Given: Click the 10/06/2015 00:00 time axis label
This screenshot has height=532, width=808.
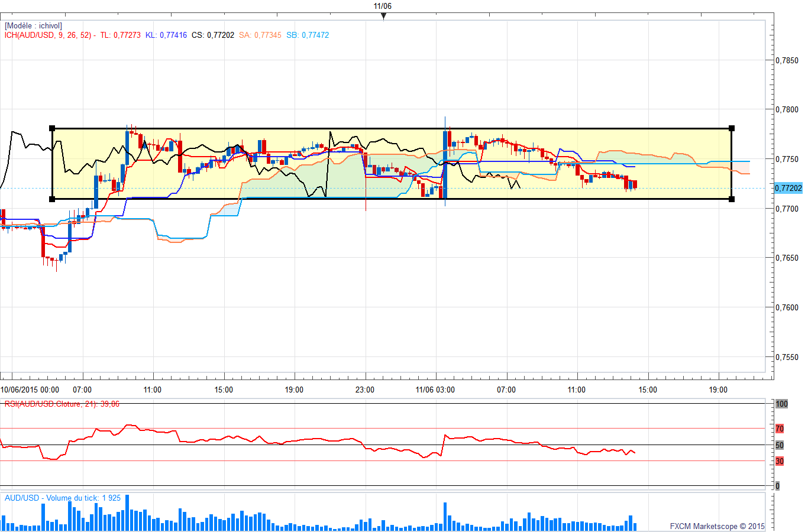Looking at the screenshot, I should [x=30, y=390].
